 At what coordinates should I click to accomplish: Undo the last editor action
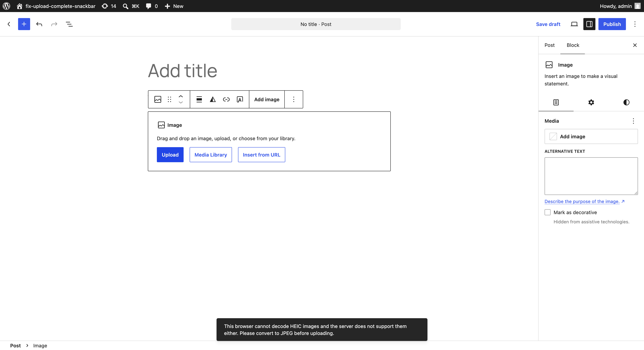39,24
